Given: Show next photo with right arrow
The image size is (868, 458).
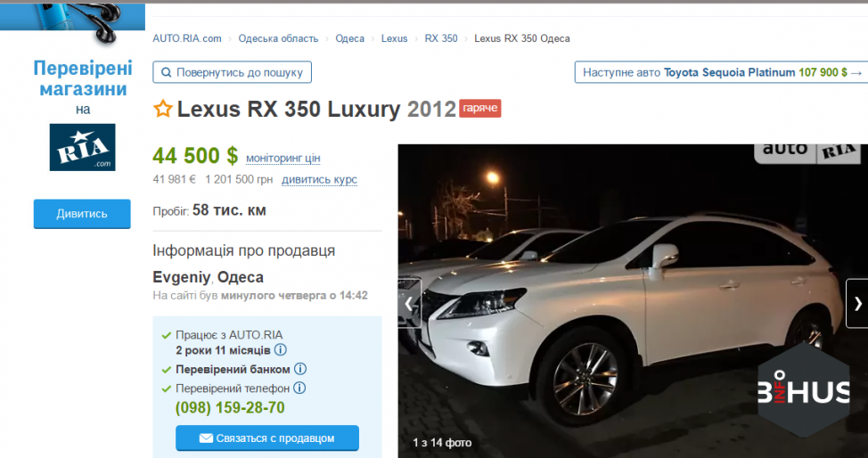Looking at the screenshot, I should click(x=857, y=304).
